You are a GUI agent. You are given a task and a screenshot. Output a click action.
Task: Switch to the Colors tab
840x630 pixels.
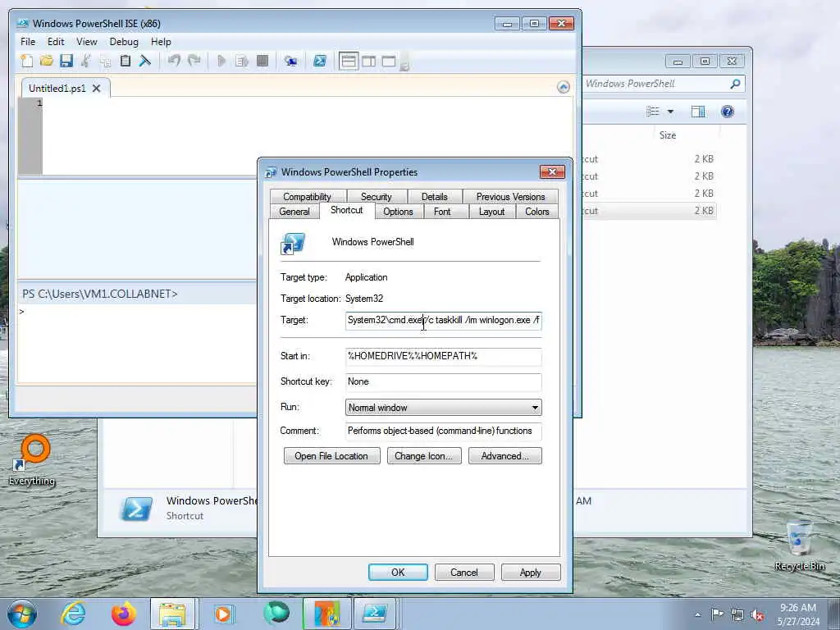pos(537,212)
